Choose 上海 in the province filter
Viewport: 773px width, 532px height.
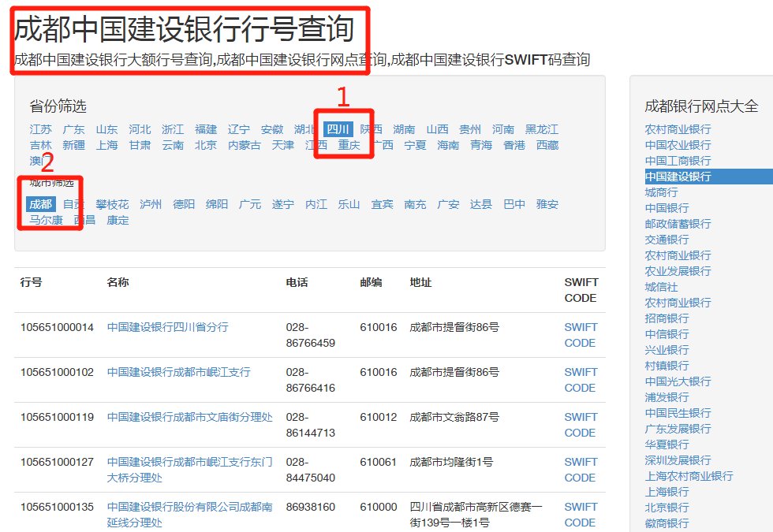point(106,145)
